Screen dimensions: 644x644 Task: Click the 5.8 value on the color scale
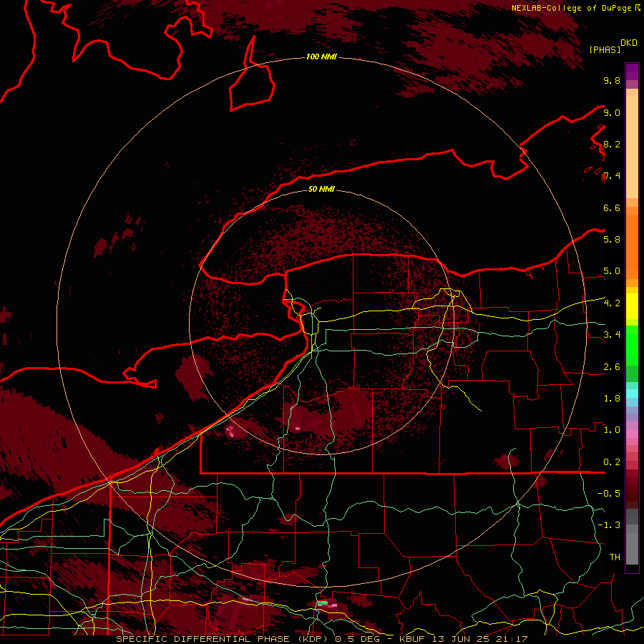[x=612, y=240]
